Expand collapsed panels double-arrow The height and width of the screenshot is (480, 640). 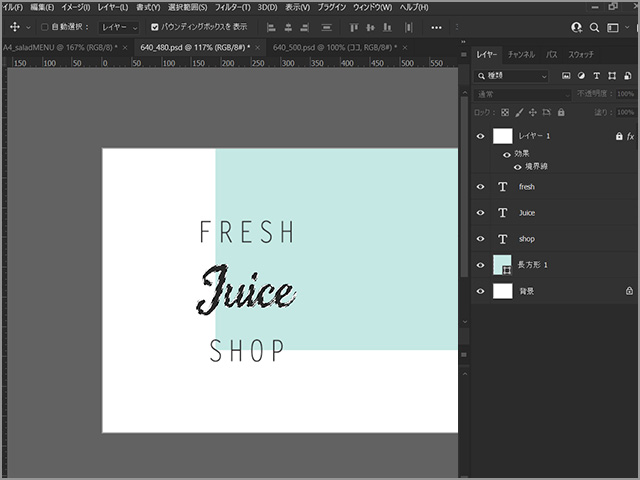point(463,42)
